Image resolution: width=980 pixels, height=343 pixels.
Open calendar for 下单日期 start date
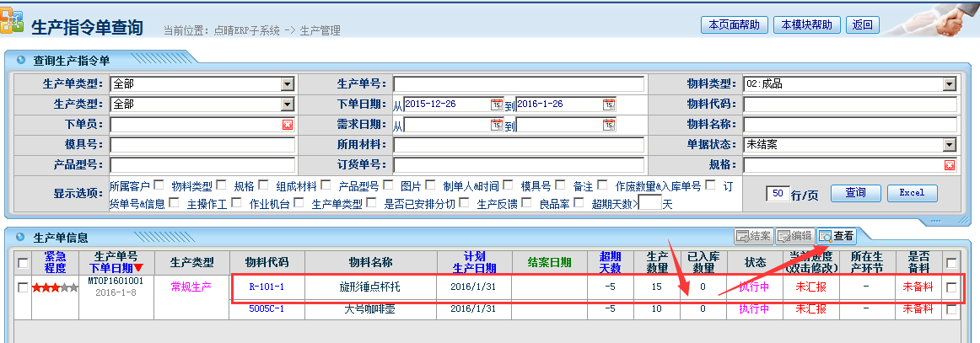[x=496, y=105]
